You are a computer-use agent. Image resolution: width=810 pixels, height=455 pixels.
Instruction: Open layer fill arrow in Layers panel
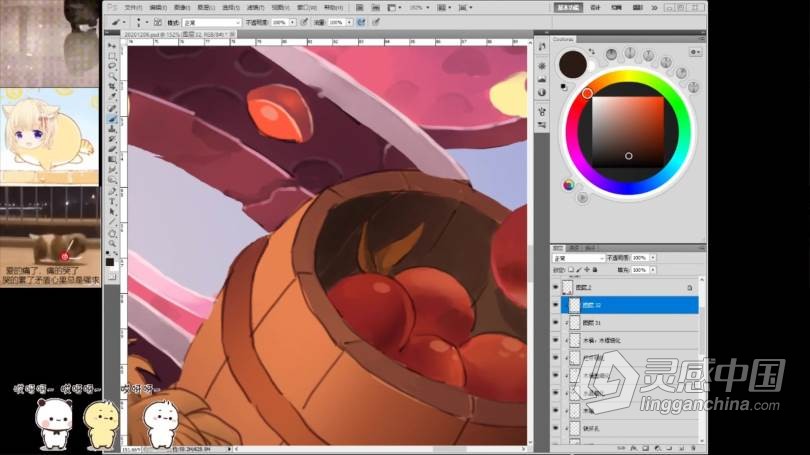point(652,270)
